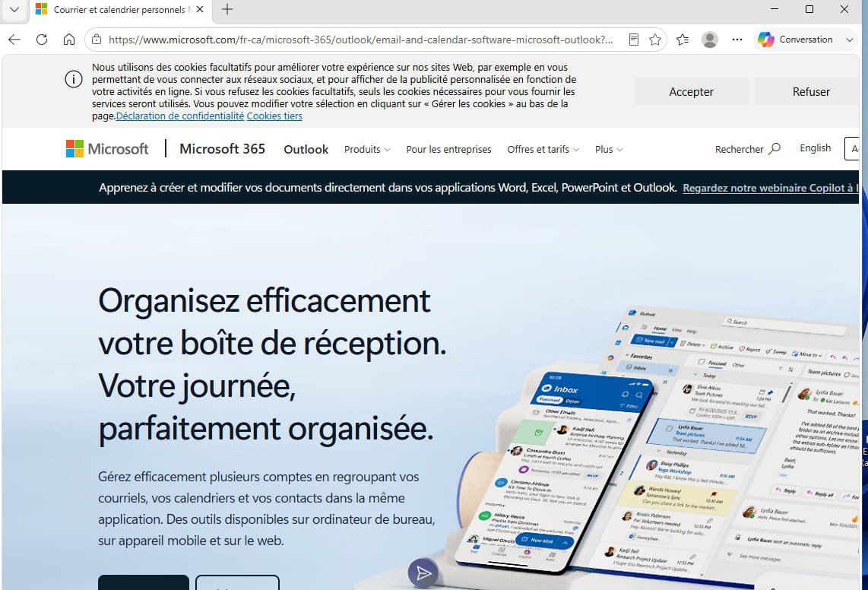Accept cookies with Accepter button
Image resolution: width=868 pixels, height=590 pixels.
pos(691,91)
